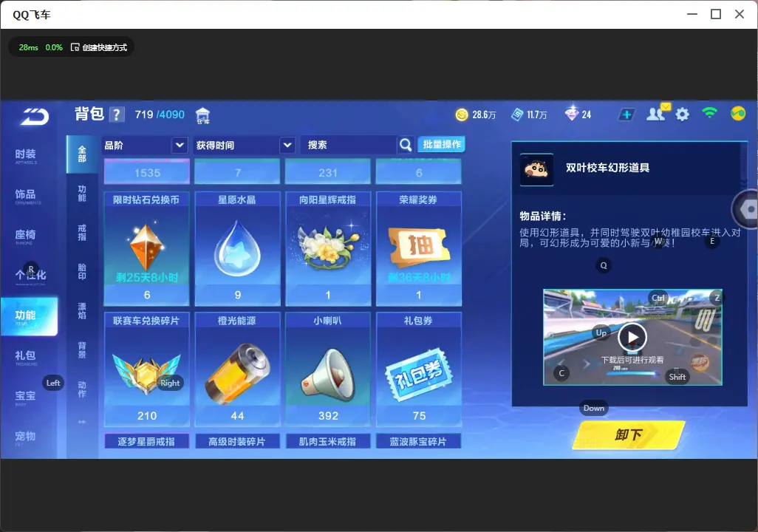The image size is (758, 532).
Task: Open the backpack help question mark
Action: pyautogui.click(x=117, y=115)
